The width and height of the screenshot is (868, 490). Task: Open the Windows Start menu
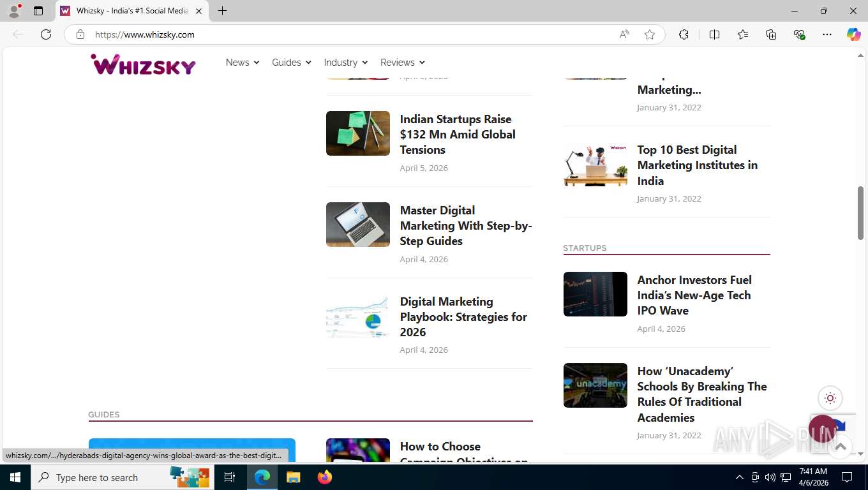coord(15,477)
